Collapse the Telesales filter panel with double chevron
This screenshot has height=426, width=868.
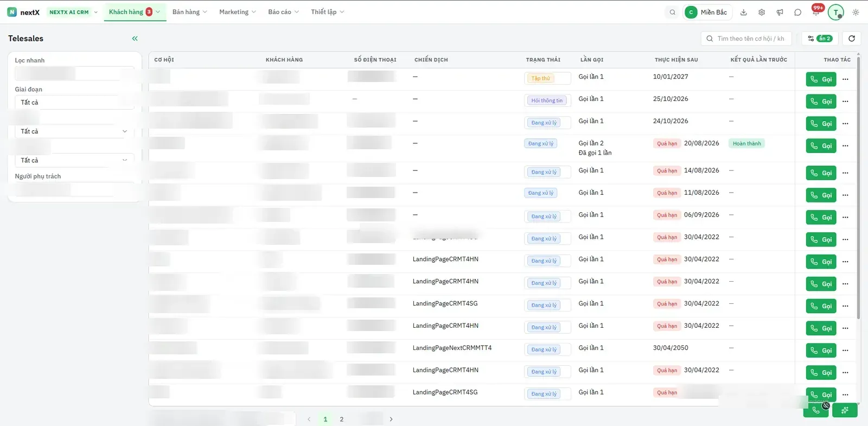(x=135, y=39)
